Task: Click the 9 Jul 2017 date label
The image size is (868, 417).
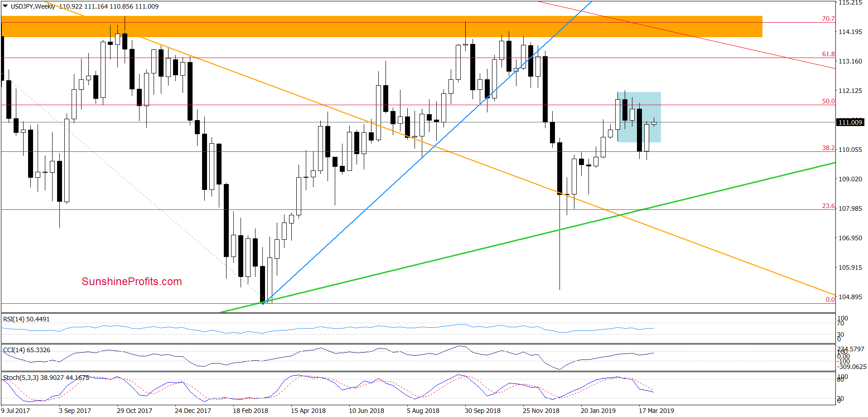Action: coord(15,411)
